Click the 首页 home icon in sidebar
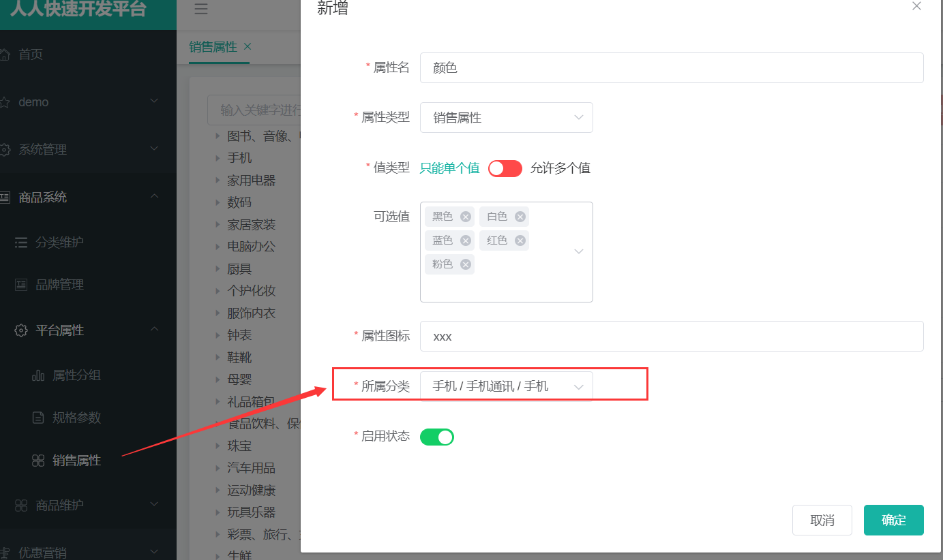This screenshot has width=943, height=560. pyautogui.click(x=4, y=55)
